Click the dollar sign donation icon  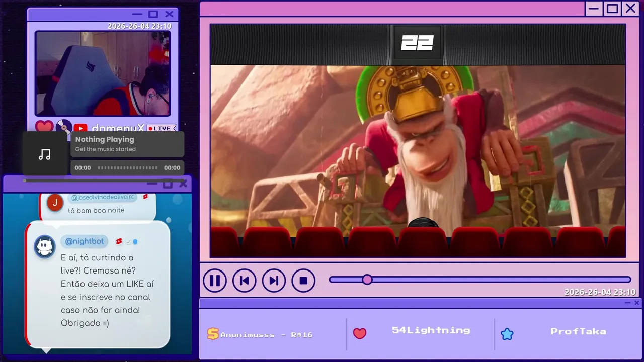click(x=213, y=334)
